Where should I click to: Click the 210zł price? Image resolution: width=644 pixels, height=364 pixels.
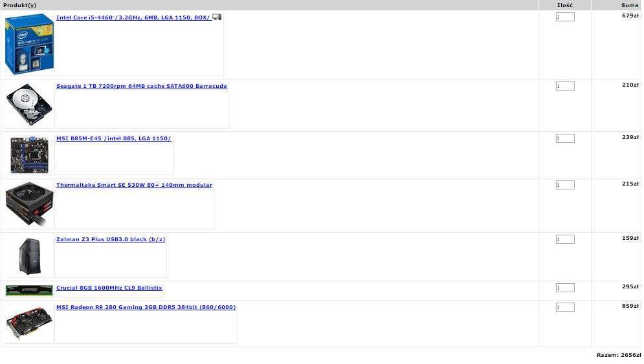click(x=630, y=85)
